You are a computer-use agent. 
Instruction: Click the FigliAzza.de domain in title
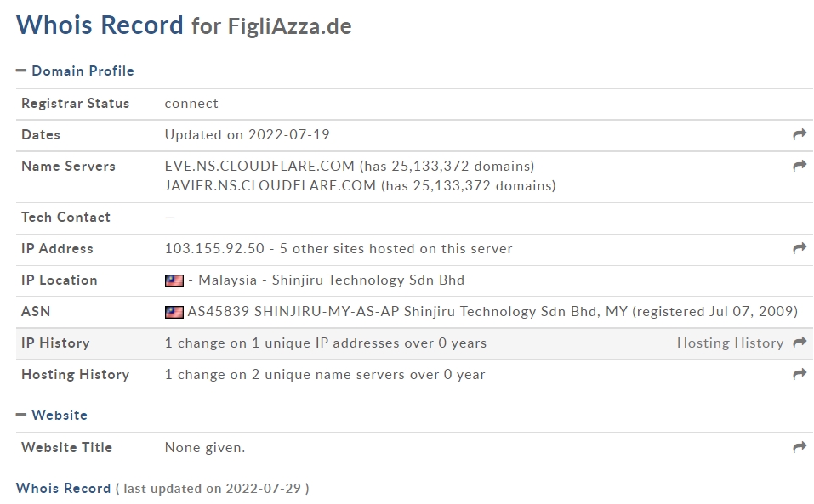pos(290,26)
